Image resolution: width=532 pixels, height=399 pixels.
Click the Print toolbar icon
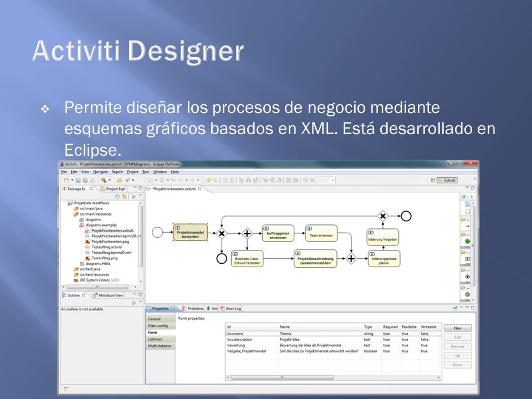tap(92, 180)
